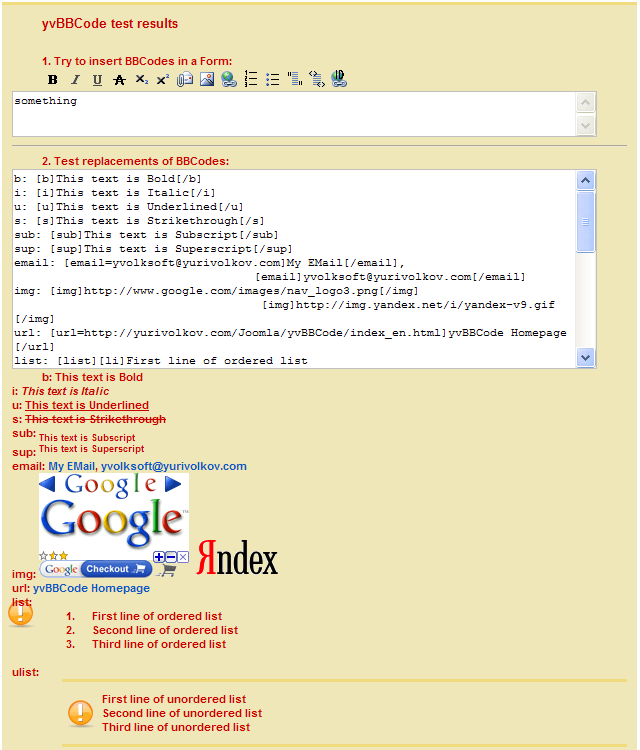Insert unordered bullet list BBCode
Screen dimensions: 640x750
point(273,79)
